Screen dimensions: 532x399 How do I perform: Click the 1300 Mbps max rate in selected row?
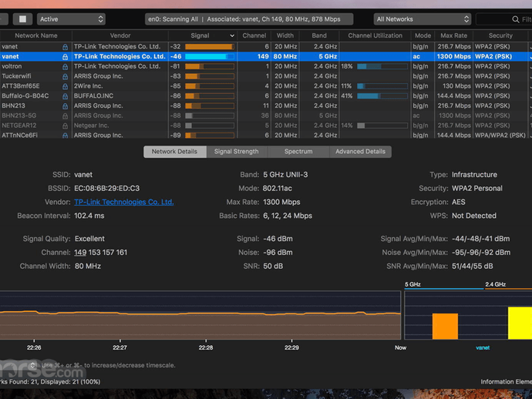(453, 56)
